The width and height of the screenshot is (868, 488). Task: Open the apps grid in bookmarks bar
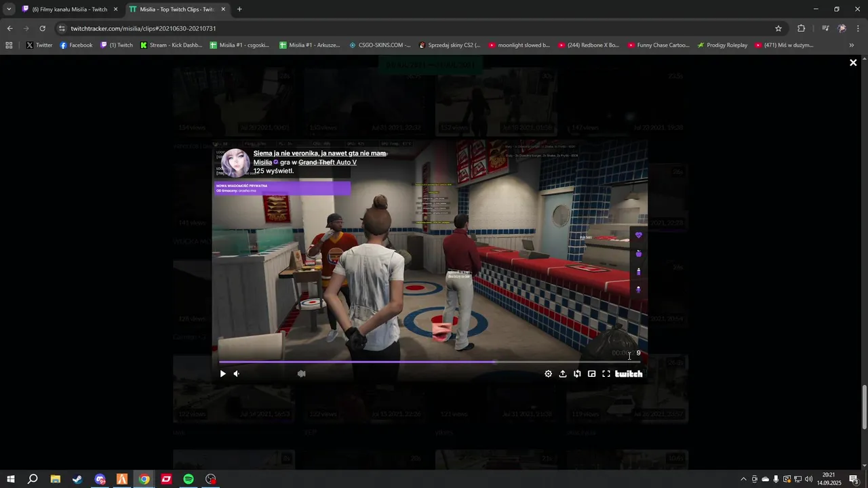[9, 45]
